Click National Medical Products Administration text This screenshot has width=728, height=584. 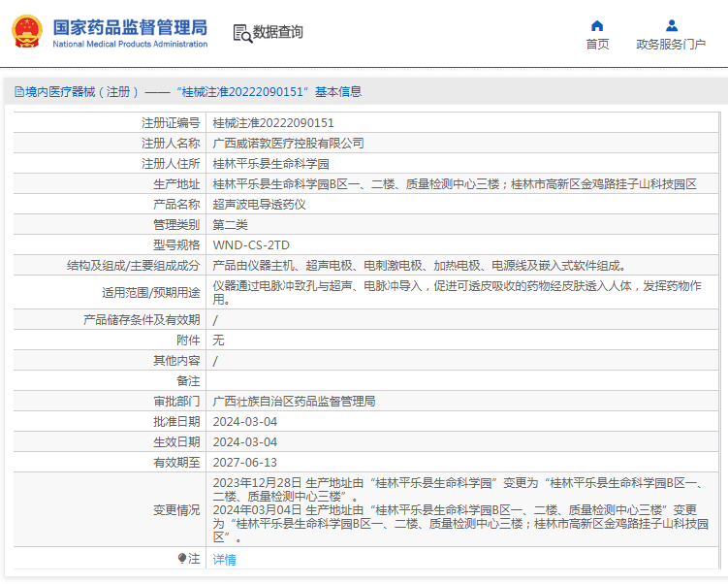[x=130, y=44]
